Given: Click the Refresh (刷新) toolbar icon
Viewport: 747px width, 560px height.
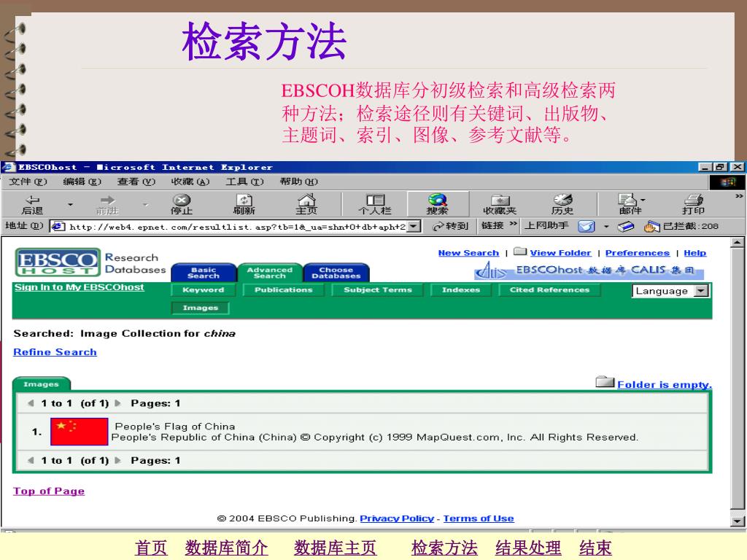Looking at the screenshot, I should (244, 200).
